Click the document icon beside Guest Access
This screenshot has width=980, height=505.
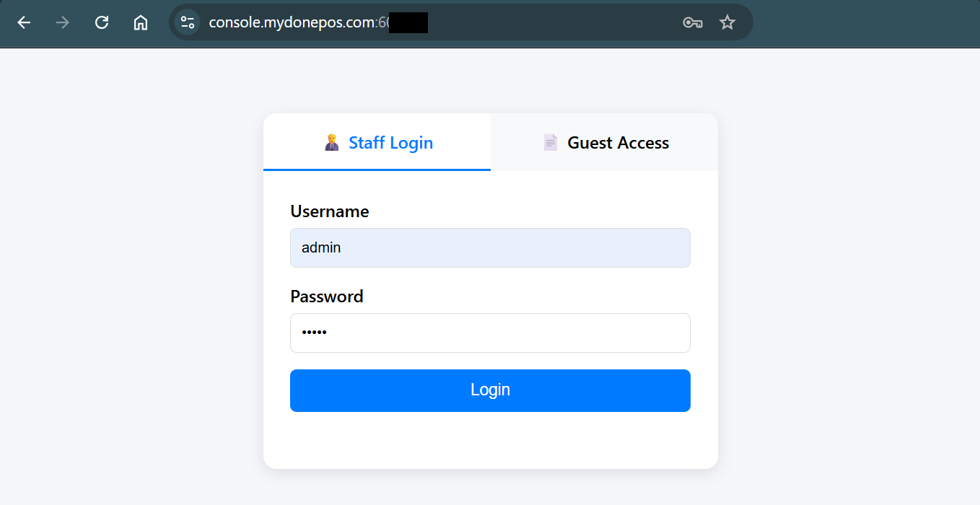coord(551,143)
